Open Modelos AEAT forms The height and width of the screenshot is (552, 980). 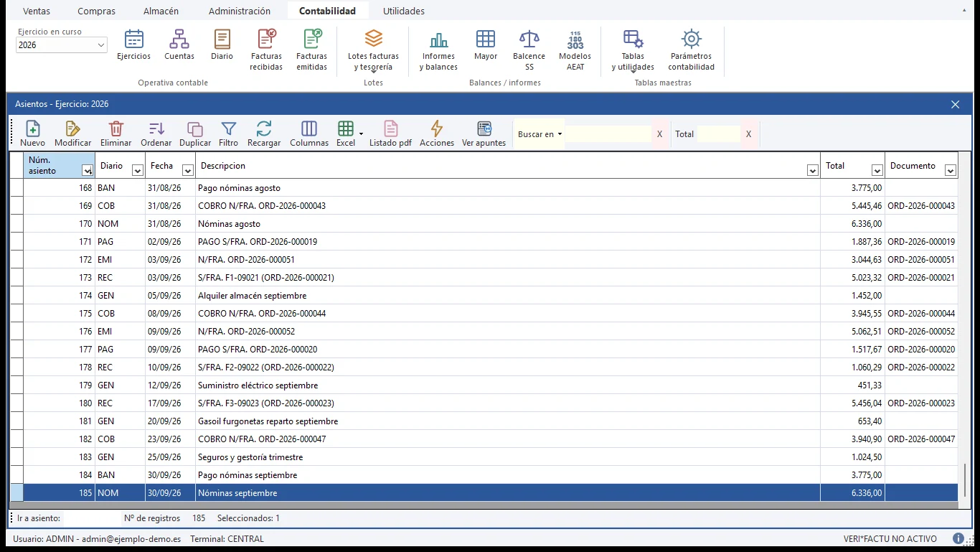coord(575,50)
